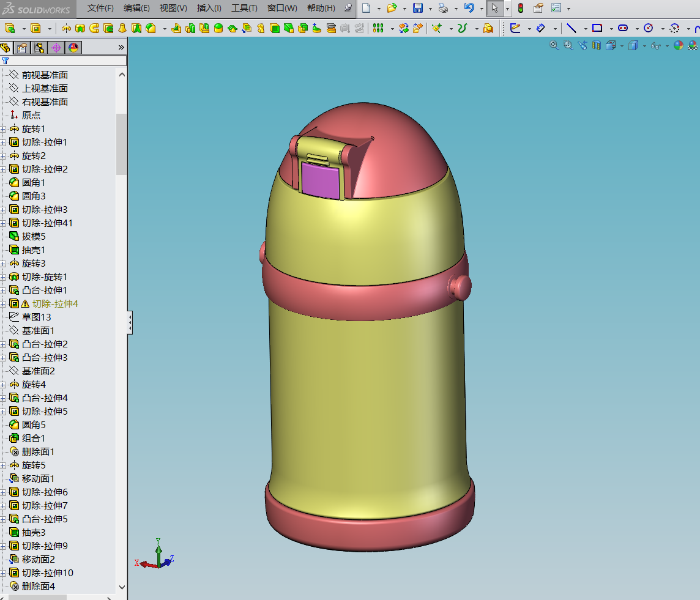Image resolution: width=700 pixels, height=600 pixels.
Task: Open the 文件(F) menu
Action: (100, 8)
